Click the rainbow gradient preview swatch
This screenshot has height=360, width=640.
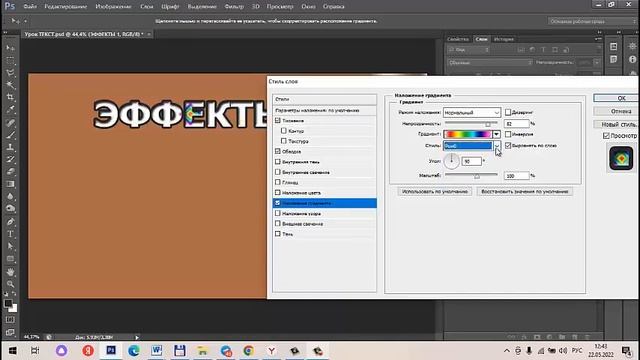point(468,134)
